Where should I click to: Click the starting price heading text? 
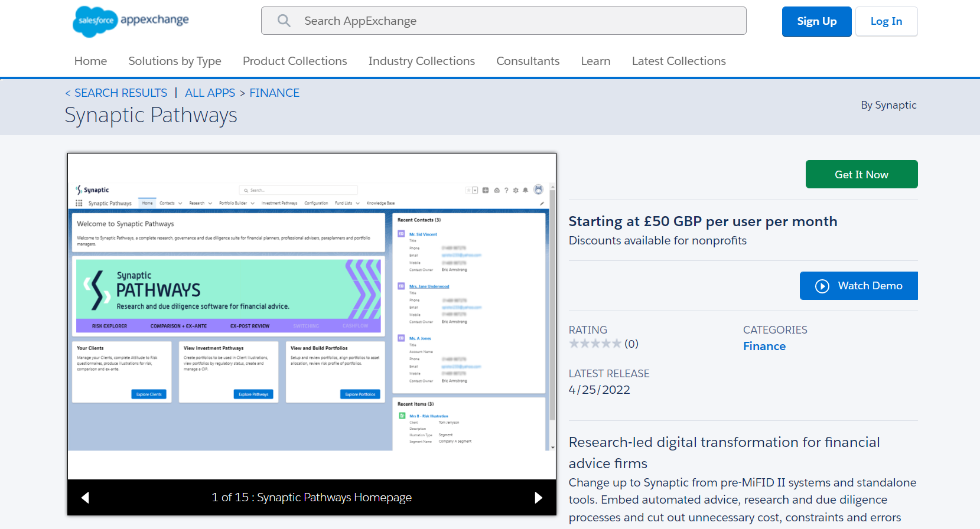click(703, 222)
